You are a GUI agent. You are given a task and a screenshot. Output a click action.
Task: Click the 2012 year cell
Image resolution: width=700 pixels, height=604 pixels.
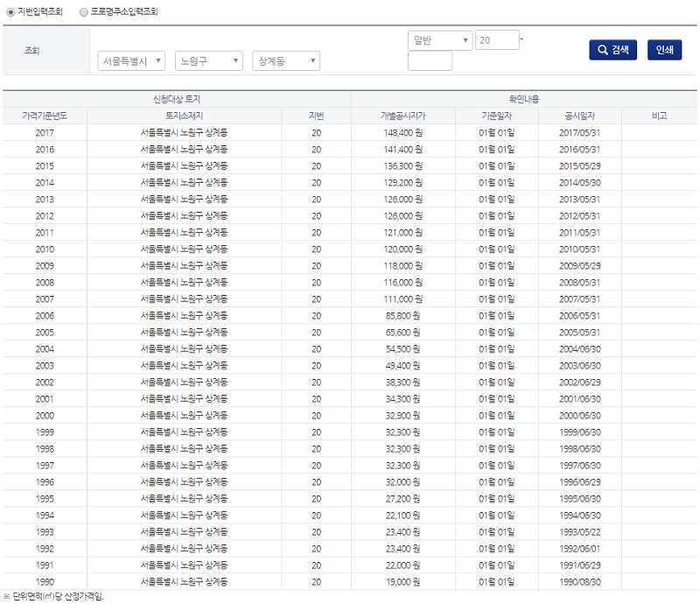point(45,216)
